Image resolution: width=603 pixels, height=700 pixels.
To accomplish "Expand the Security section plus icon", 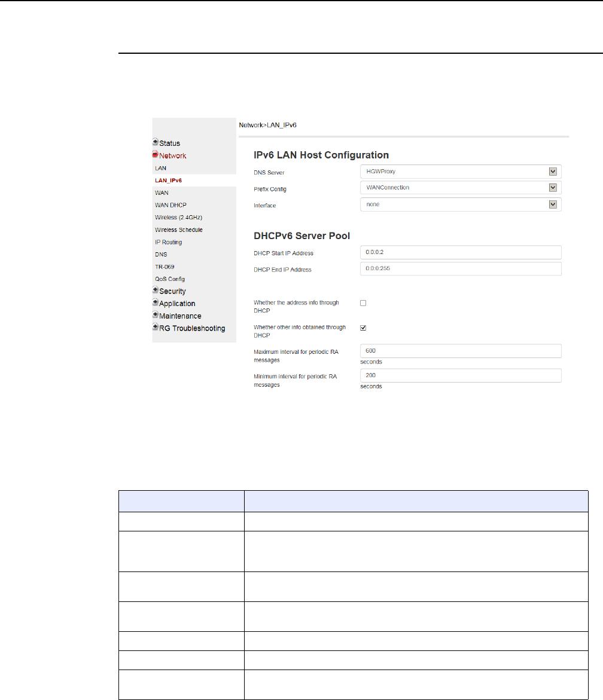I will (x=156, y=290).
